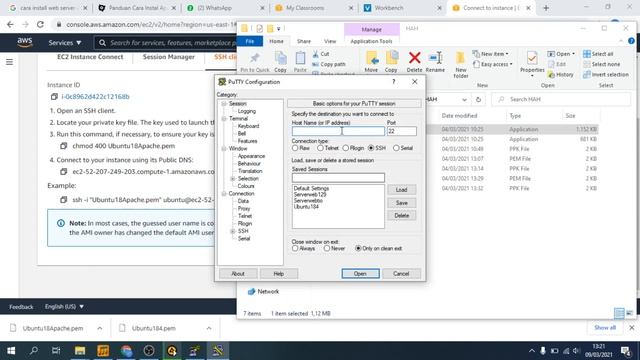
Task: Refresh the File Explorer address bar
Action: pos(478,99)
